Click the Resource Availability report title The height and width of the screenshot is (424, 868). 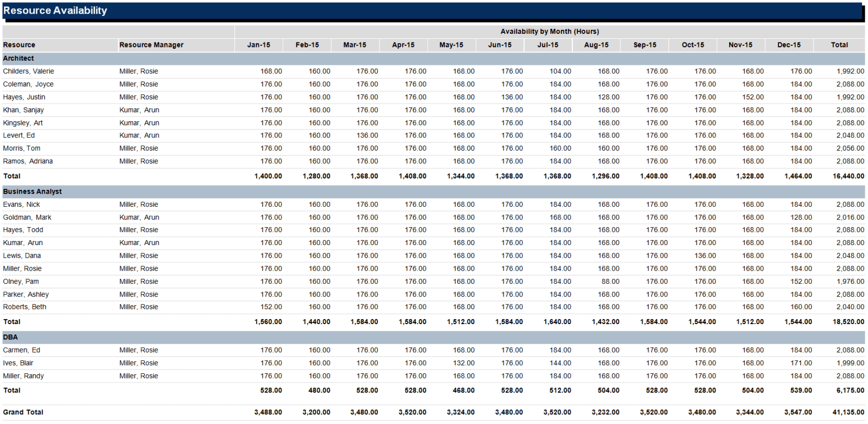point(55,10)
